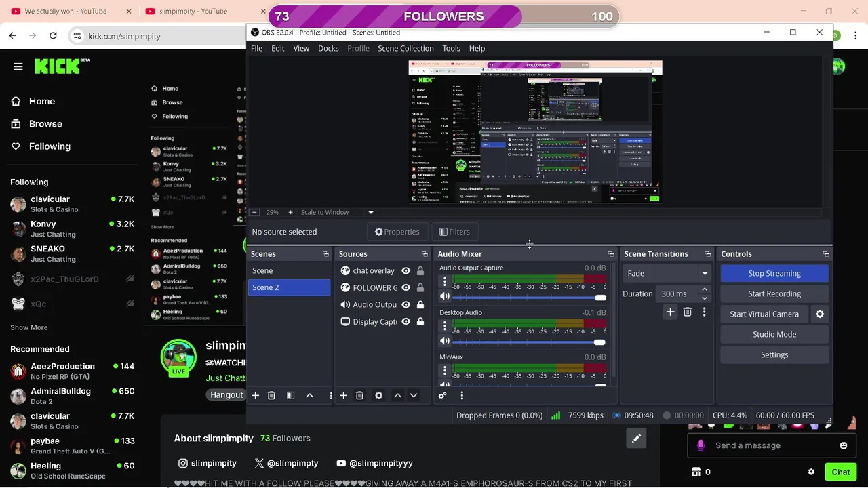Move source up in Sources toolbar
Image resolution: width=868 pixels, height=488 pixels.
397,395
